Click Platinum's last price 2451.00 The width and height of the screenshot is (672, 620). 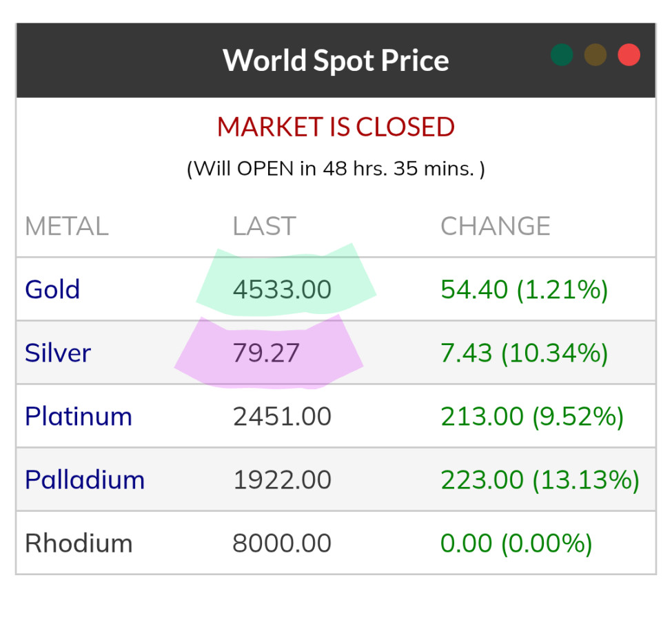tap(282, 417)
